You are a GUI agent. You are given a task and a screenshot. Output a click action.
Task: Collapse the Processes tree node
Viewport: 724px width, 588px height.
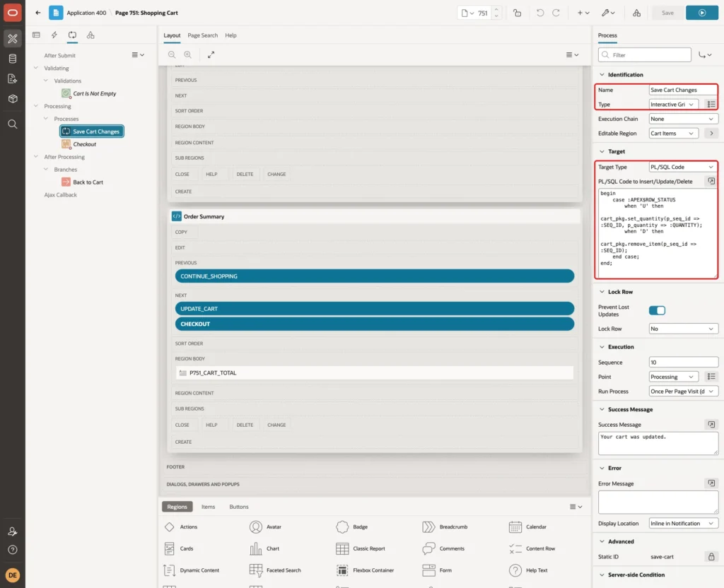pyautogui.click(x=45, y=119)
